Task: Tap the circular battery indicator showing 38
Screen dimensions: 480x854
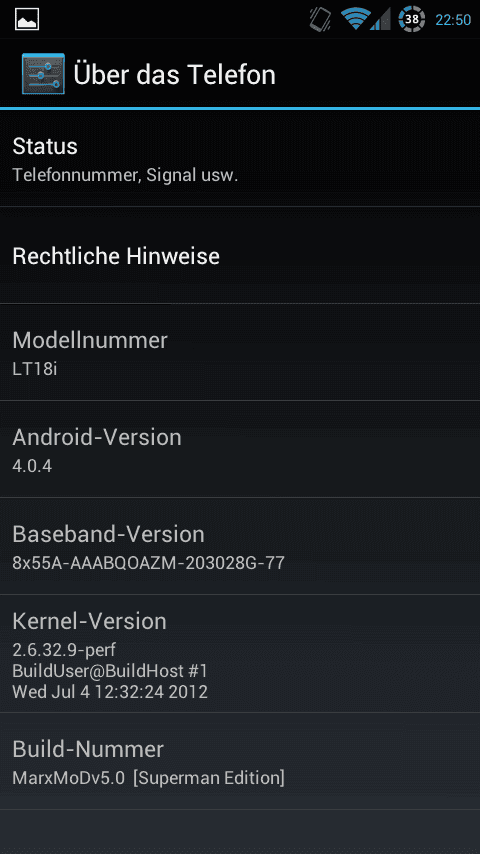Action: (412, 20)
